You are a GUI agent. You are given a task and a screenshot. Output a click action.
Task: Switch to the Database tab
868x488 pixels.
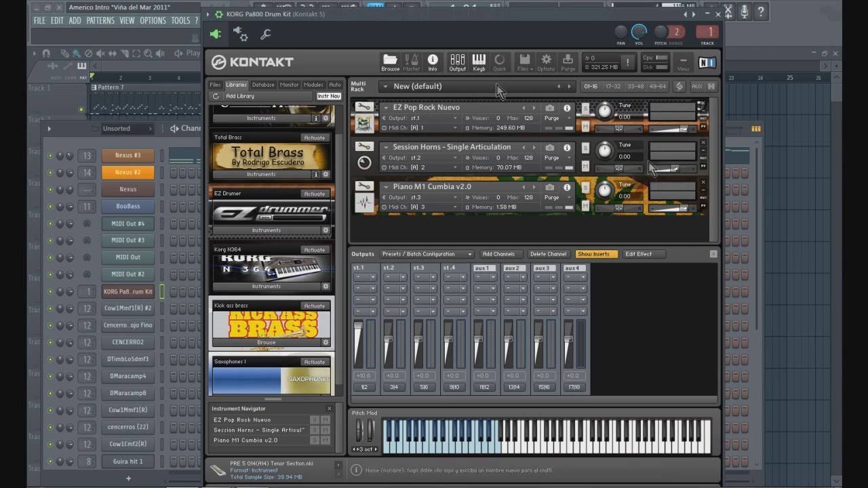[x=263, y=85]
